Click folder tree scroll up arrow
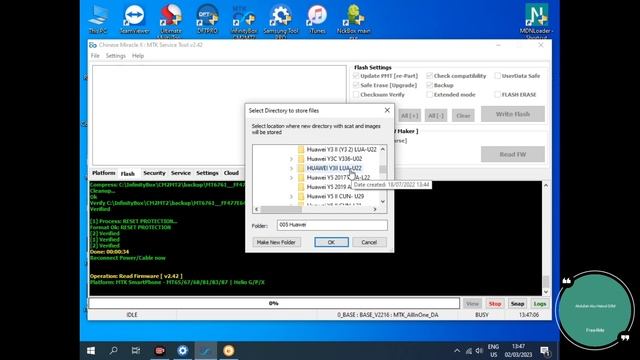Image resolution: width=640 pixels, height=360 pixels. tap(382, 149)
